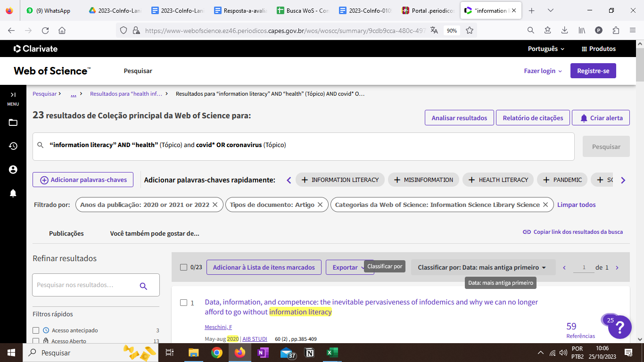The image size is (644, 362).
Task: Click the help question mark button
Action: [620, 327]
